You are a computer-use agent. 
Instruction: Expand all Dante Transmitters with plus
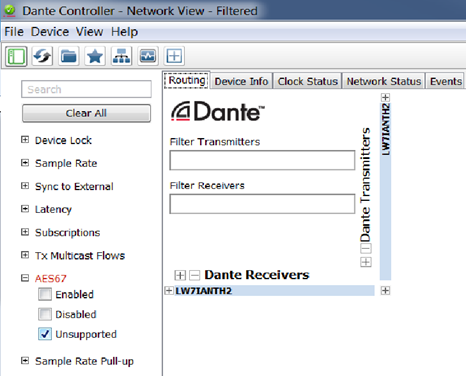click(366, 262)
